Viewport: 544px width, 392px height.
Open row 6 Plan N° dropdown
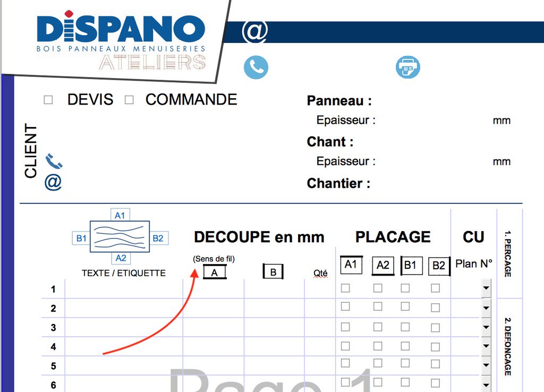pyautogui.click(x=486, y=385)
